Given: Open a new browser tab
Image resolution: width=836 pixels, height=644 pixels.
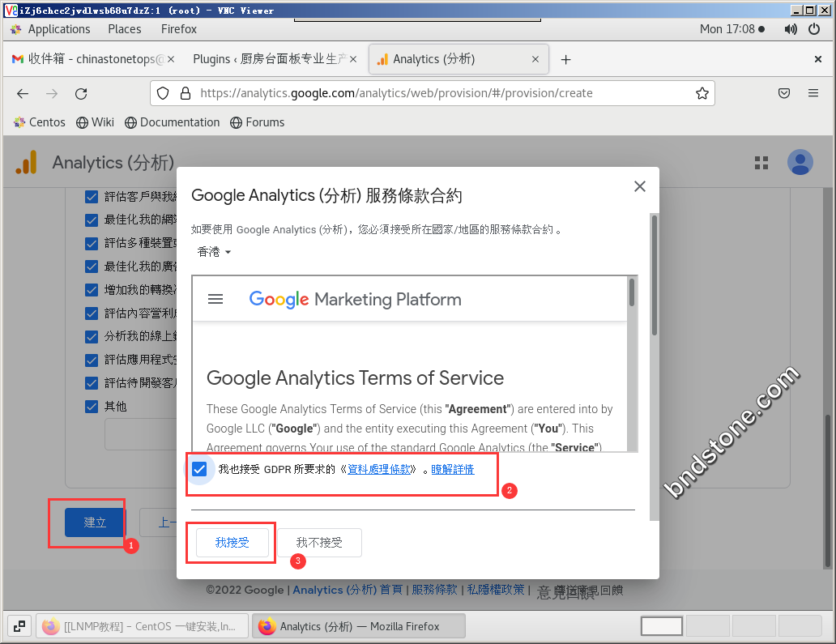Looking at the screenshot, I should (x=565, y=59).
